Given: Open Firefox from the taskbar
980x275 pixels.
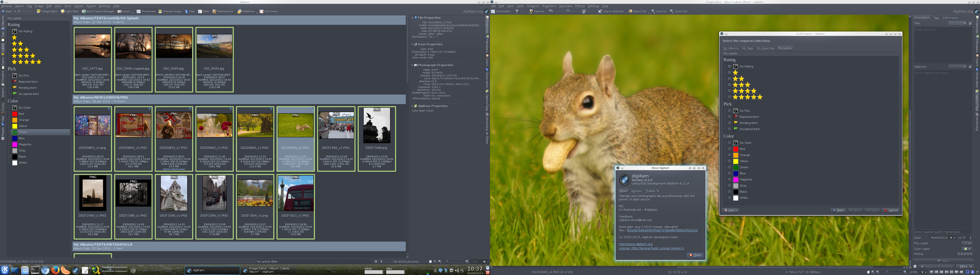Looking at the screenshot, I should [56, 270].
